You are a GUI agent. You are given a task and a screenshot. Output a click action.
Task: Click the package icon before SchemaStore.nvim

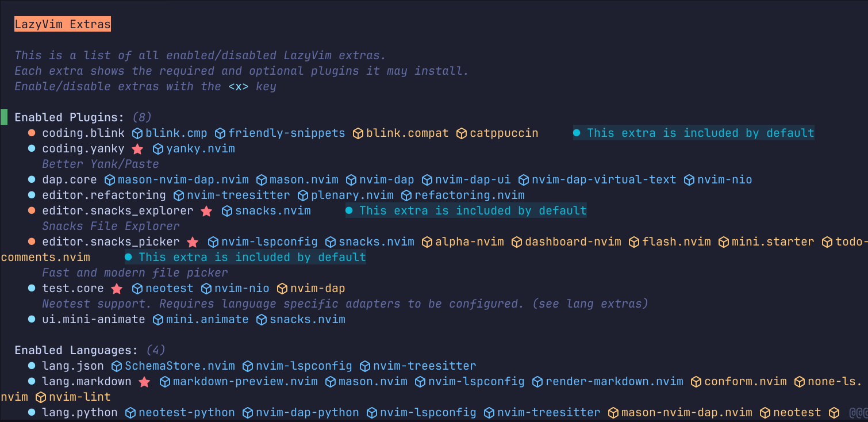[117, 366]
